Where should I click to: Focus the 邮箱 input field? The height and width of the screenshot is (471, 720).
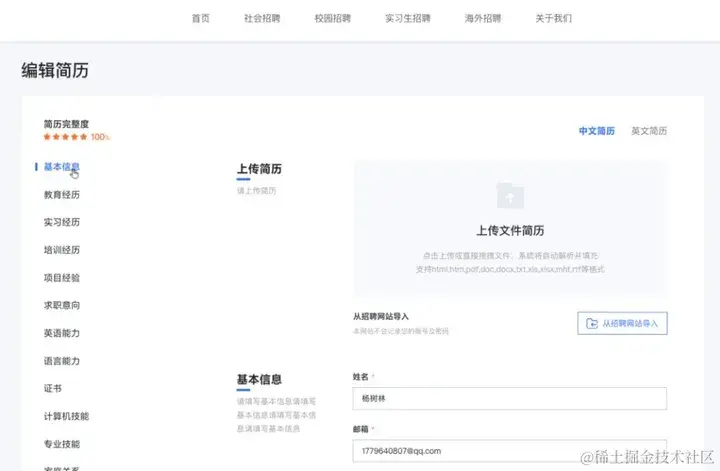(x=510, y=451)
